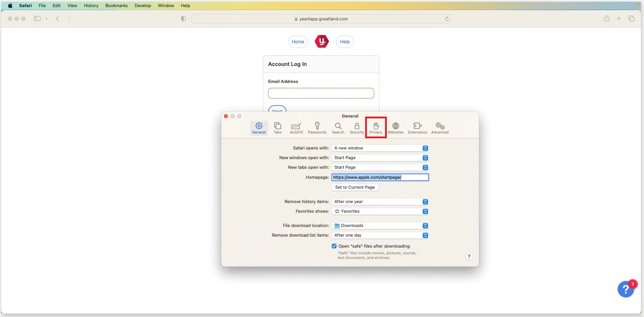
Task: Click inside the Email Address field
Action: (x=321, y=93)
